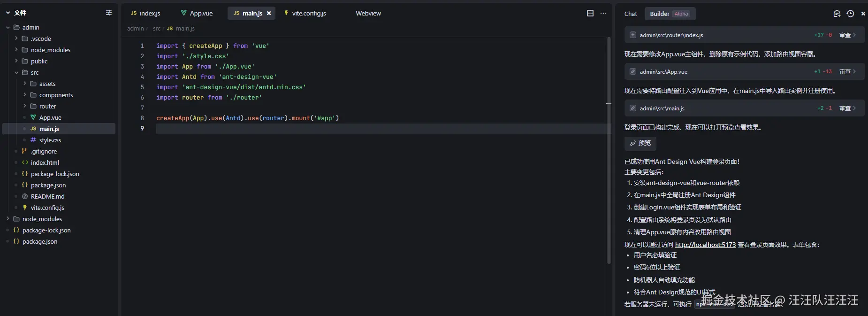Click the split editor layout icon
Screen dimensions: 868x316
(x=590, y=13)
